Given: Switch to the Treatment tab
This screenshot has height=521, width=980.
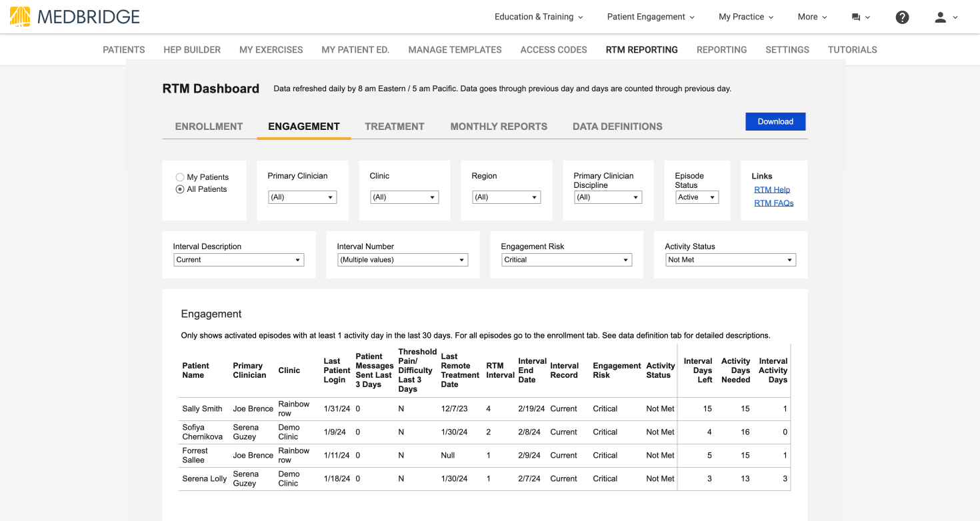Looking at the screenshot, I should pyautogui.click(x=395, y=127).
